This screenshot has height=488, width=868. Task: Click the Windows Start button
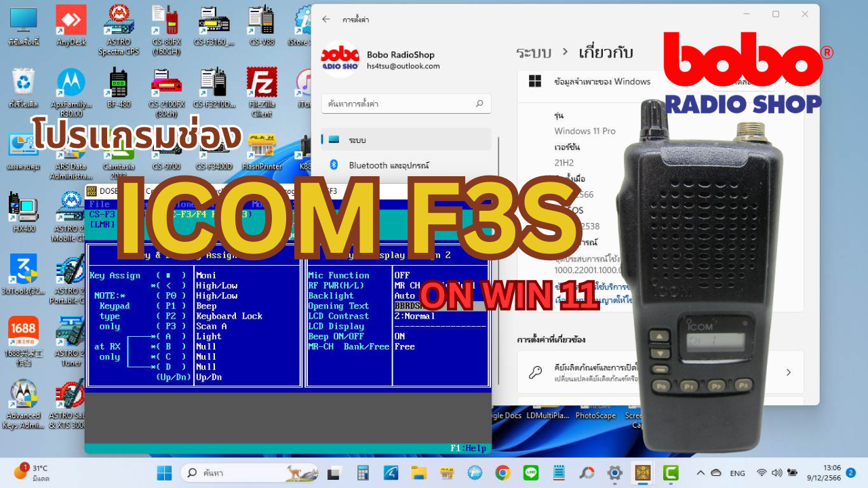pos(165,472)
